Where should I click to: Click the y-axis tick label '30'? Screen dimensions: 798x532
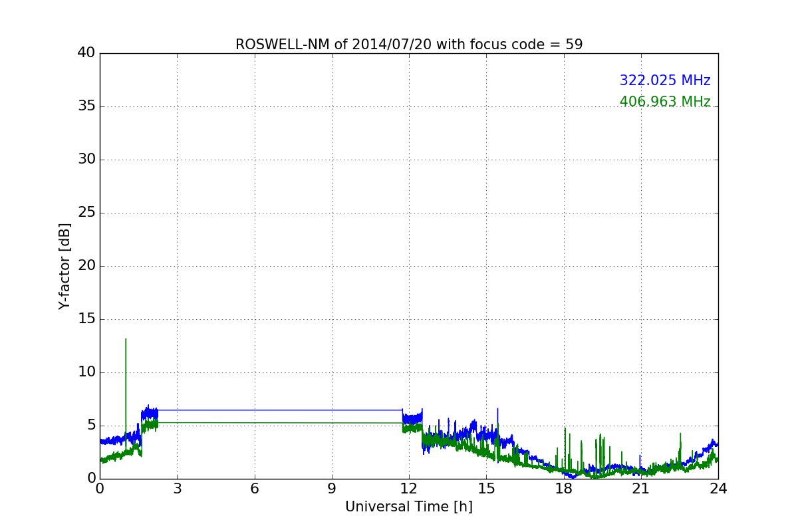(x=86, y=160)
